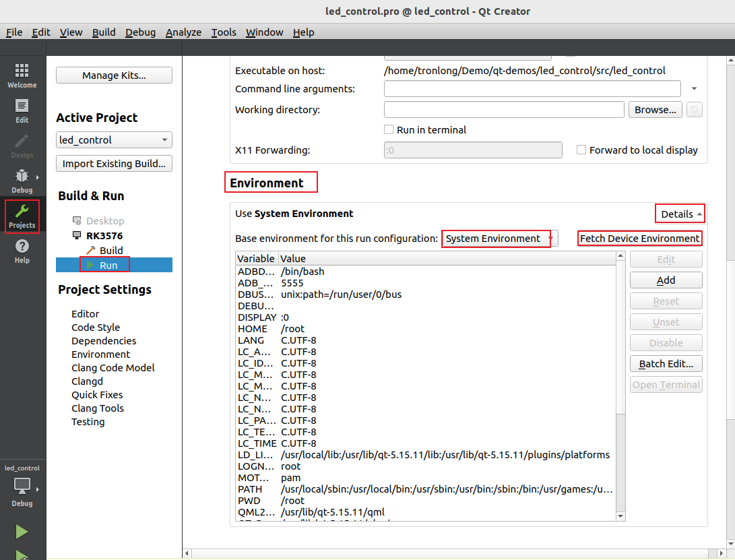
Task: Open the File menu
Action: point(14,32)
